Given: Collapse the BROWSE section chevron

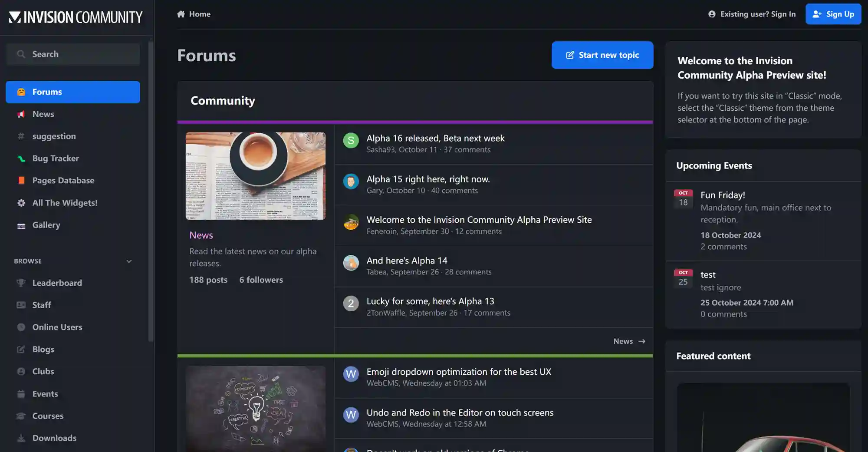Looking at the screenshot, I should pyautogui.click(x=128, y=261).
